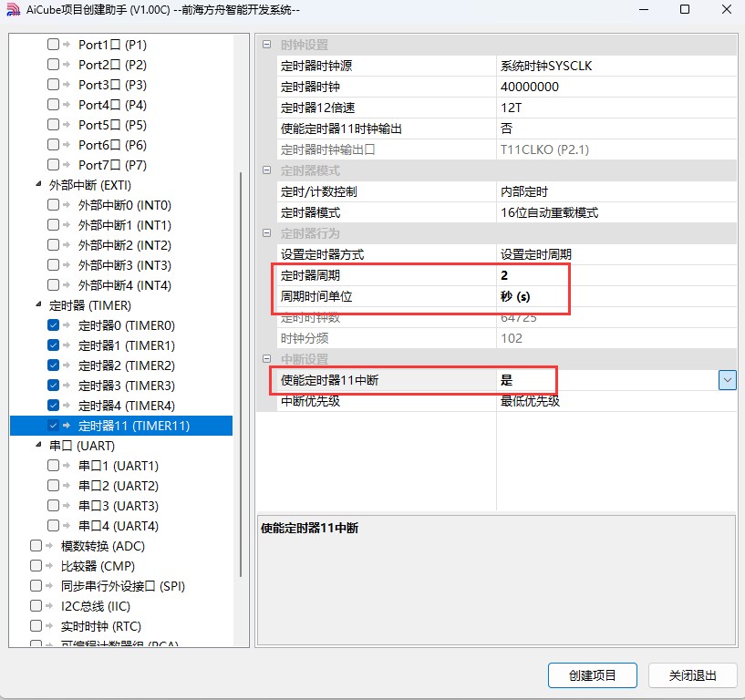This screenshot has width=745, height=700.
Task: Uncheck 定时器2 (TIMER2) checkbox
Action: (53, 365)
